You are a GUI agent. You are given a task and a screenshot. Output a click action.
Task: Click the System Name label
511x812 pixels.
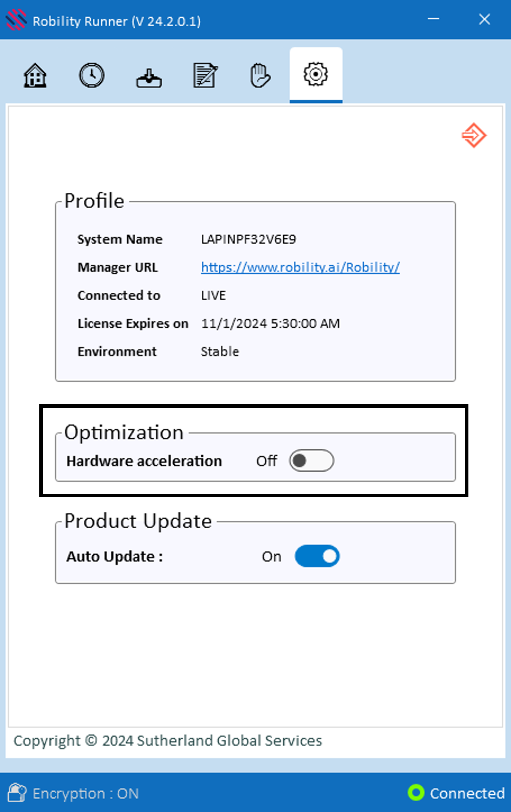pos(120,239)
